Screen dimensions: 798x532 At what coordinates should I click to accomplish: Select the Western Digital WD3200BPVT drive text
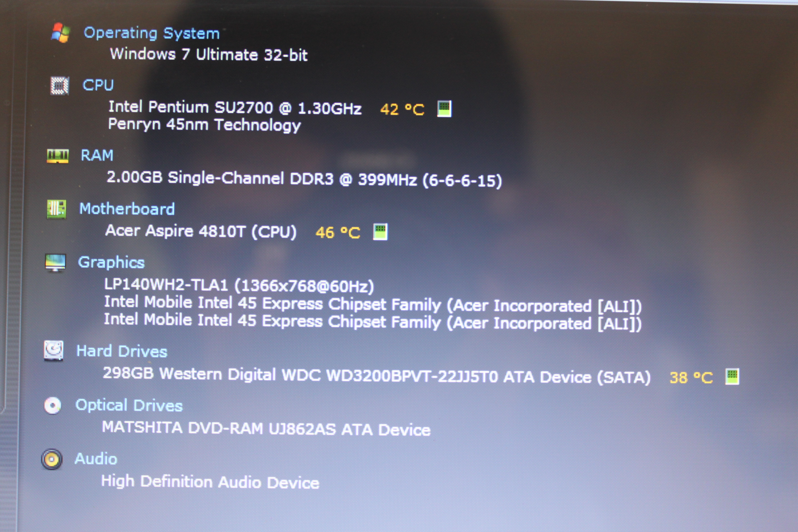tap(377, 375)
